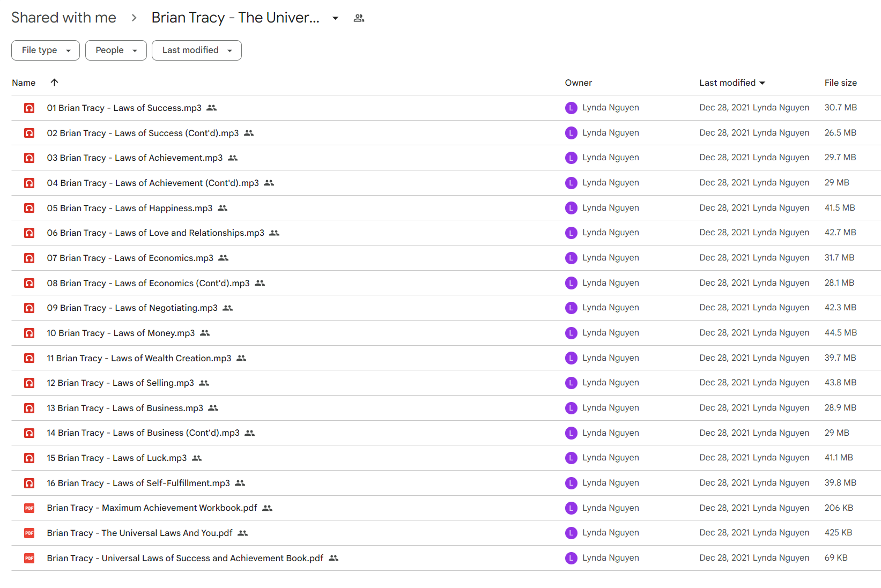Click Brian Tracy - The Univer... folder breadcrumb
Screen dimensions: 881x588
pyautogui.click(x=235, y=18)
